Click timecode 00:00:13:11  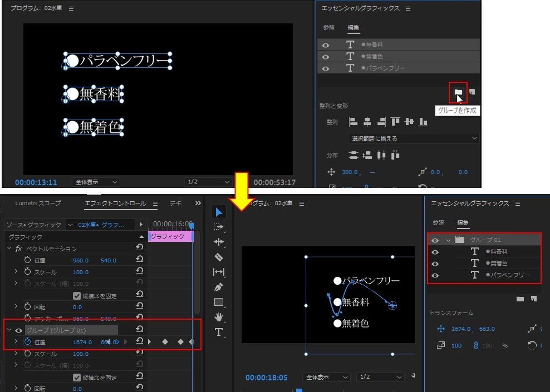click(x=36, y=182)
